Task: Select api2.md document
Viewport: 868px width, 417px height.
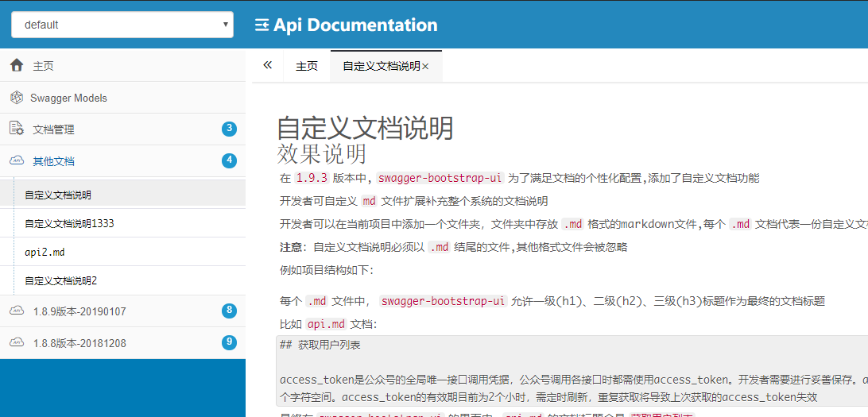Action: coord(122,253)
